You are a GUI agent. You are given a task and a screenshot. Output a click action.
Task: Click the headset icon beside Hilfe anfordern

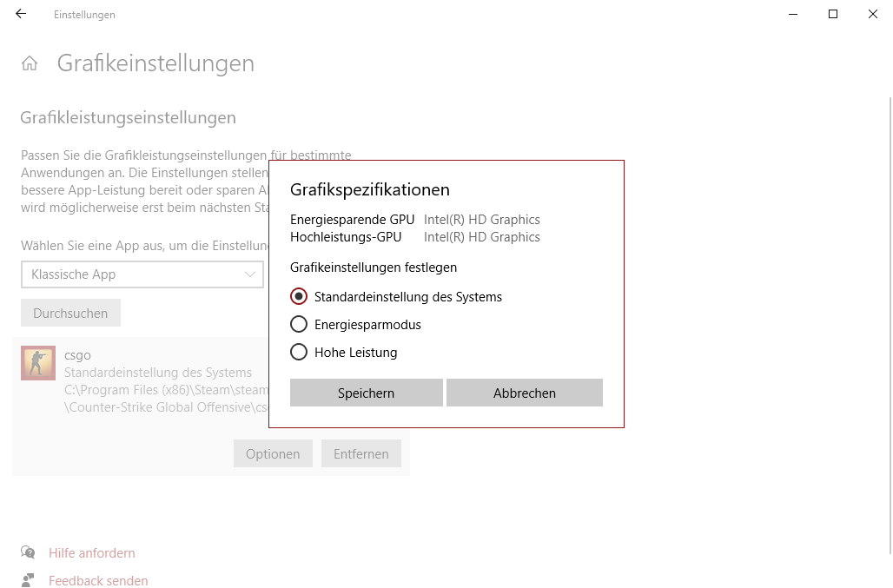click(28, 553)
